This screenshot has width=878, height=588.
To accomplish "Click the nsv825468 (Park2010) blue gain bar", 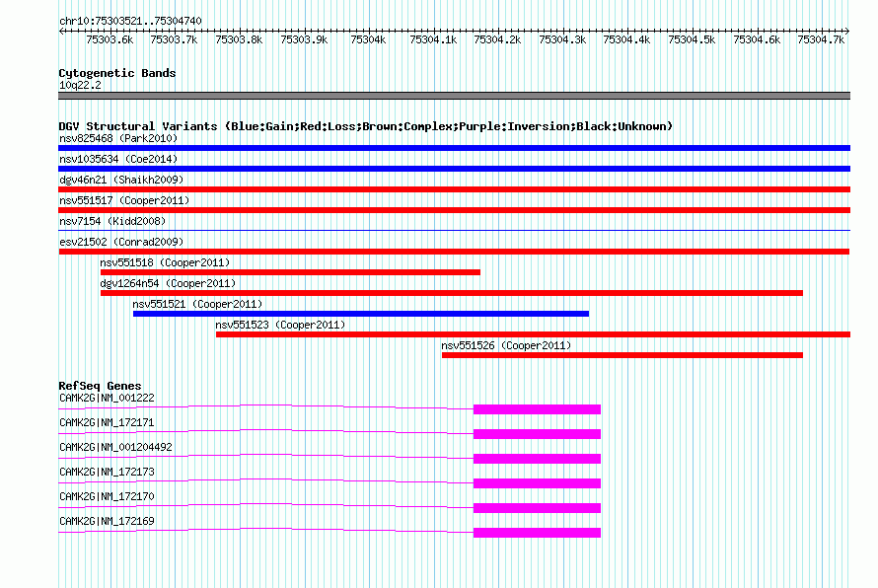I will pyautogui.click(x=454, y=148).
